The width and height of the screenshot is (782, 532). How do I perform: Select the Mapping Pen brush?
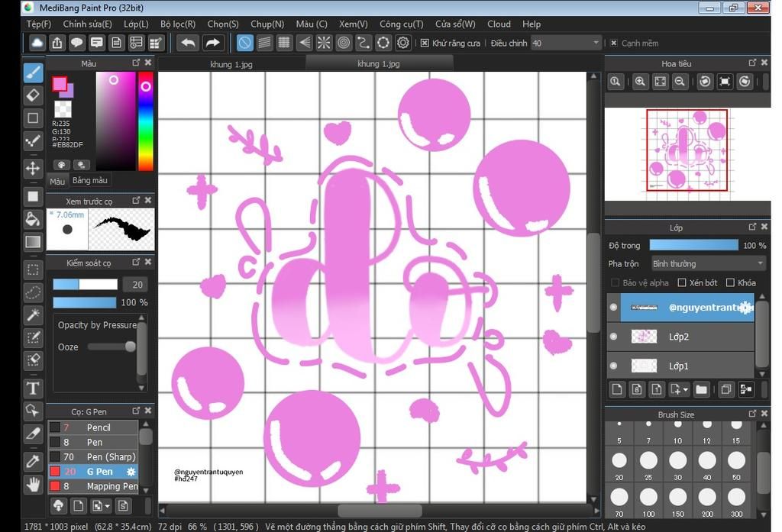pos(93,486)
